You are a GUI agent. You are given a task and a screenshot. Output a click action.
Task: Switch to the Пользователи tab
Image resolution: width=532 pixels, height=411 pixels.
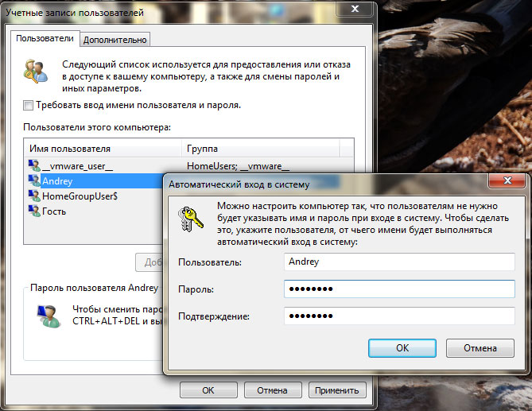[45, 38]
